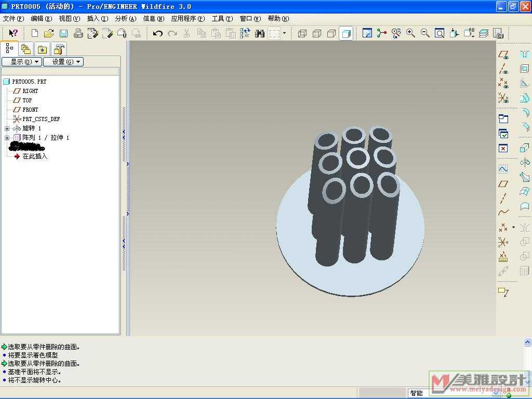
Task: Open the Layers icon in toolbar
Action: [484, 33]
